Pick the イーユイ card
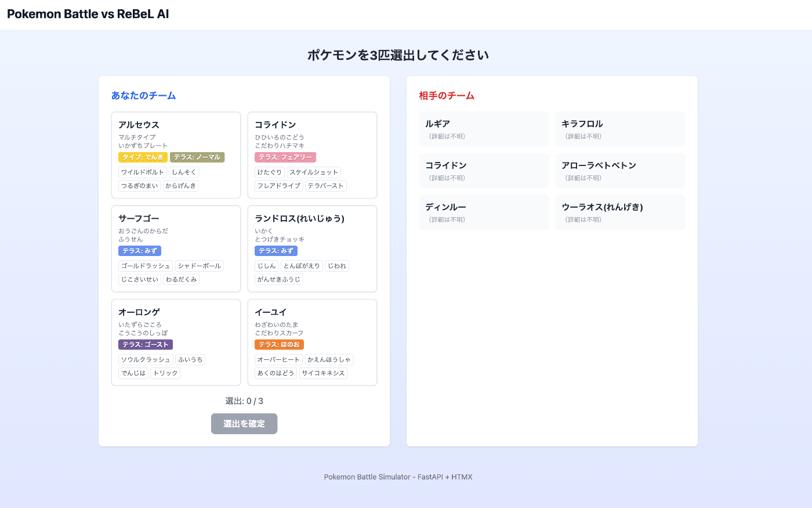The image size is (812, 508). (x=312, y=343)
